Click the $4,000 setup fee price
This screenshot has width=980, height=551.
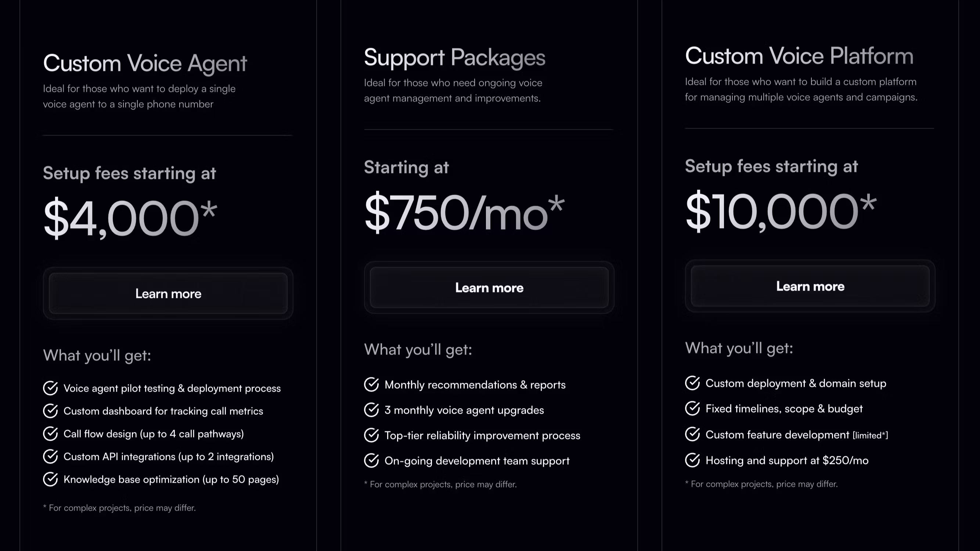coord(130,219)
